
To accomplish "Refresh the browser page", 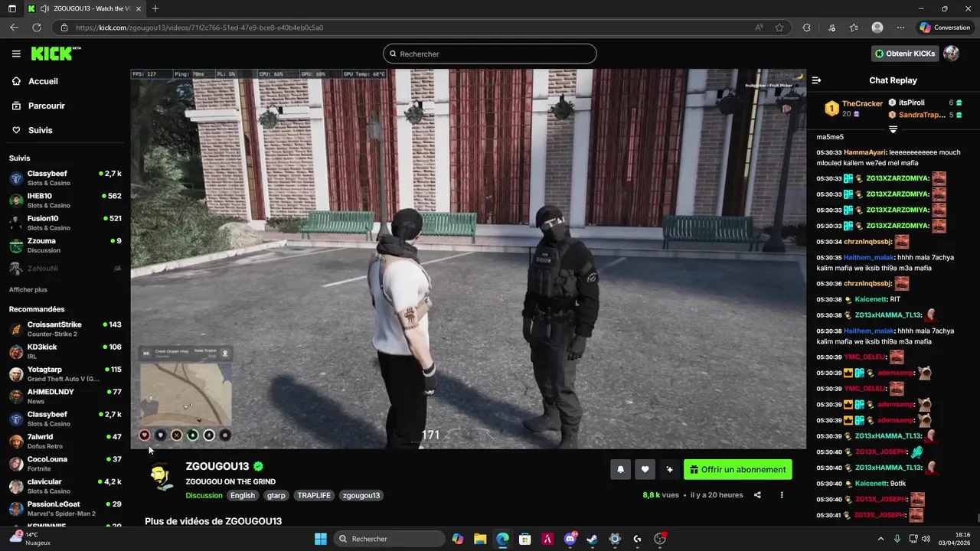I will point(36,28).
